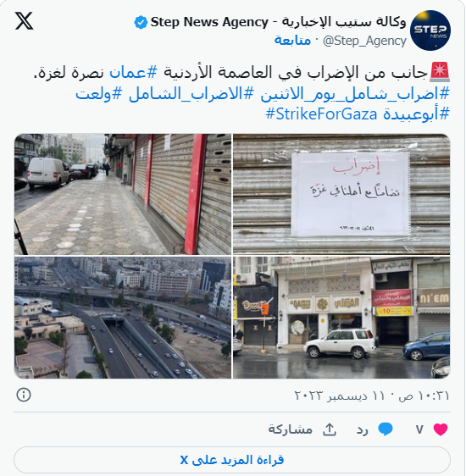466x476 pixels.
Task: Like the tweet with the heart icon
Action: coord(441,429)
